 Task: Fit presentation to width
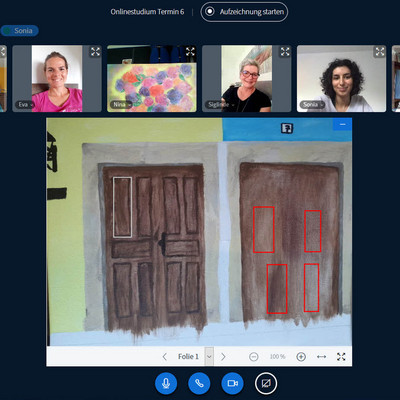tap(321, 357)
